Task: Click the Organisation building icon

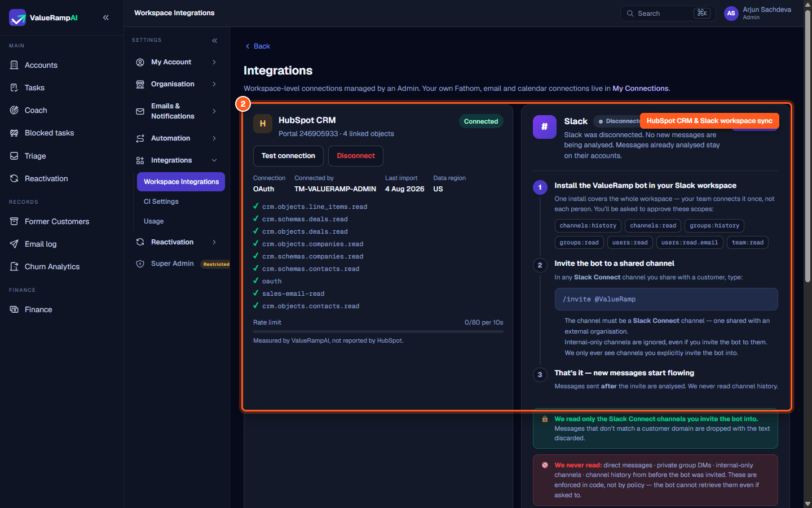Action: click(140, 84)
